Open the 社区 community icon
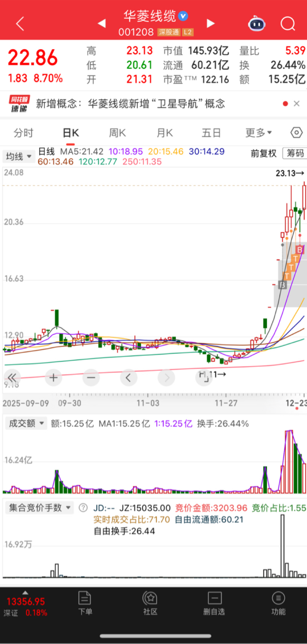This screenshot has width=307, height=644. click(150, 603)
